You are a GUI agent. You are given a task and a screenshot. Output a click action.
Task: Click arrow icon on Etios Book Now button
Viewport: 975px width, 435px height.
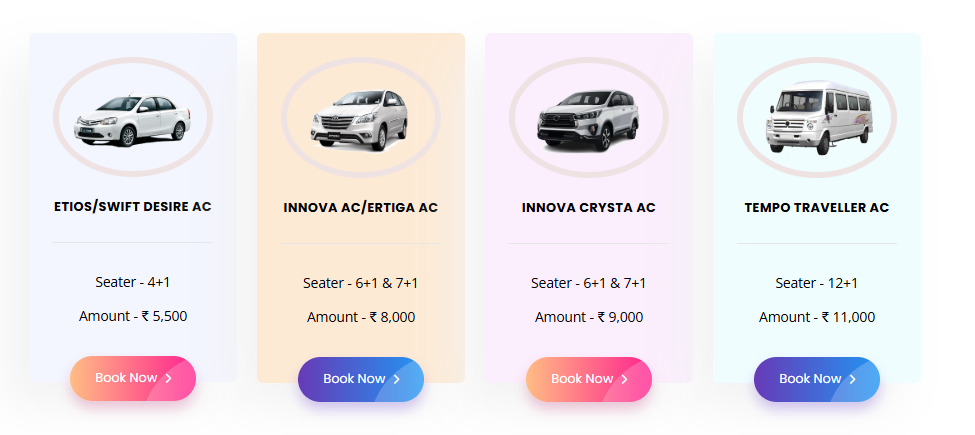pos(169,378)
